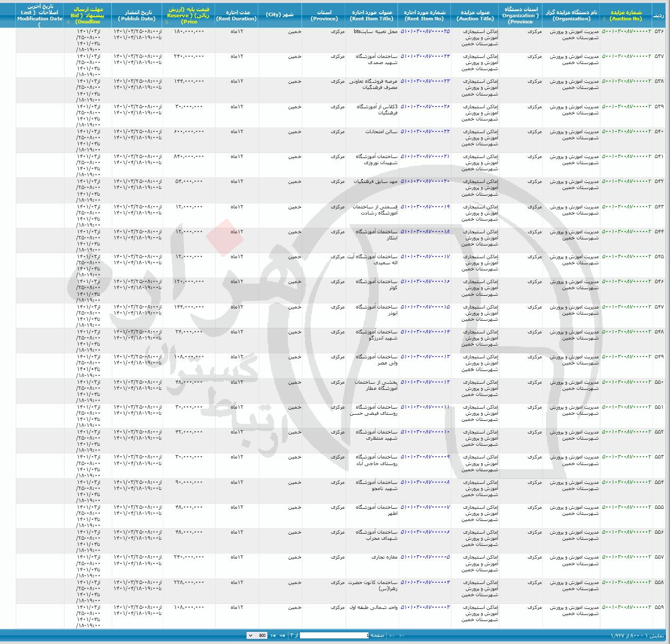Click the City column header
The image size is (670, 644).
[280, 15]
